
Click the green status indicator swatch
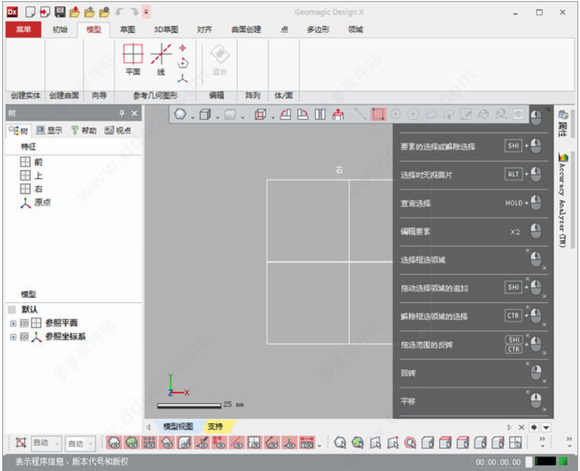(x=563, y=461)
